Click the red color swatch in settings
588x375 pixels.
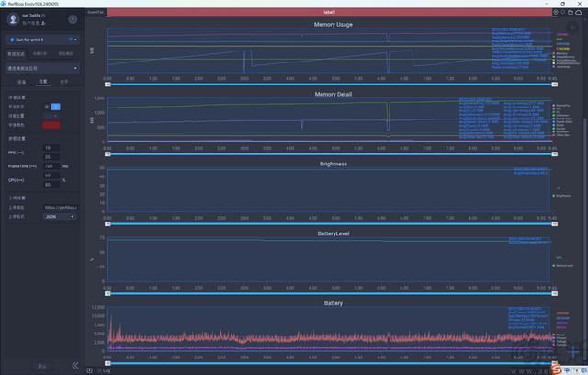point(51,125)
